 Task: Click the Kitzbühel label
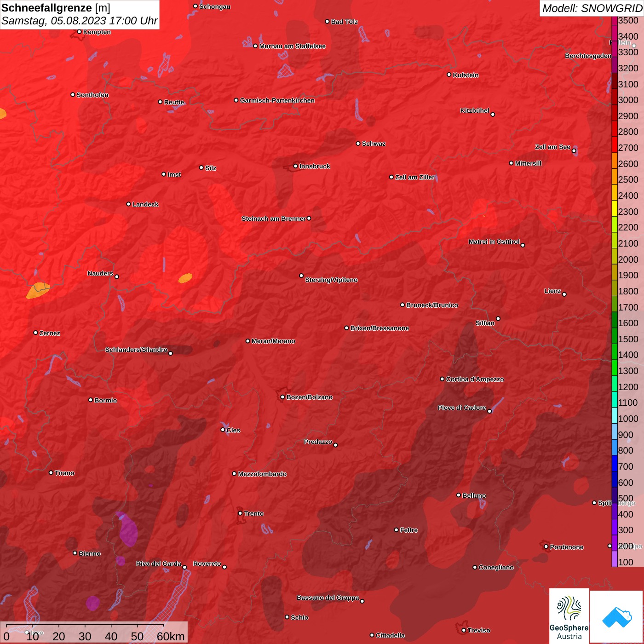click(475, 110)
